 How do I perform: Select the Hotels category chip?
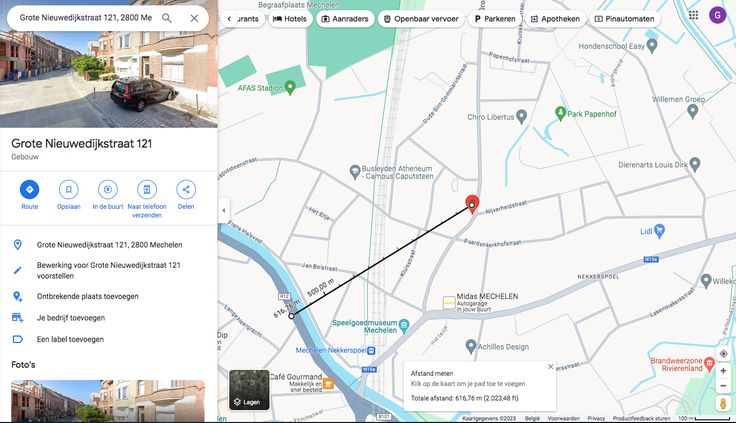click(x=290, y=19)
